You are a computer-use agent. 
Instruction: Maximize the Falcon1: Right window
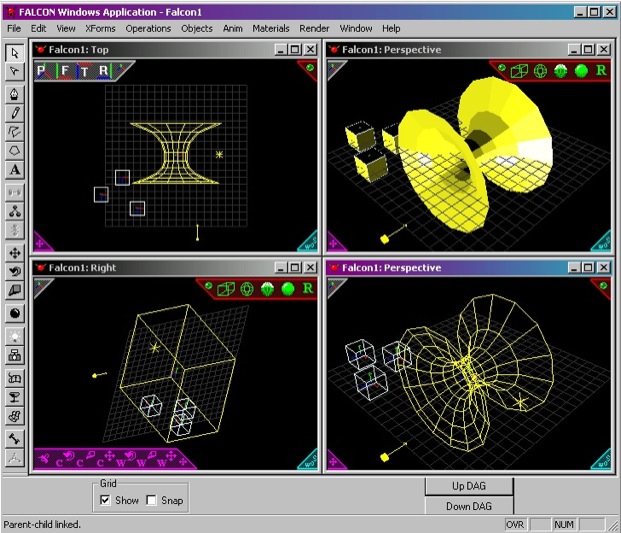(295, 267)
